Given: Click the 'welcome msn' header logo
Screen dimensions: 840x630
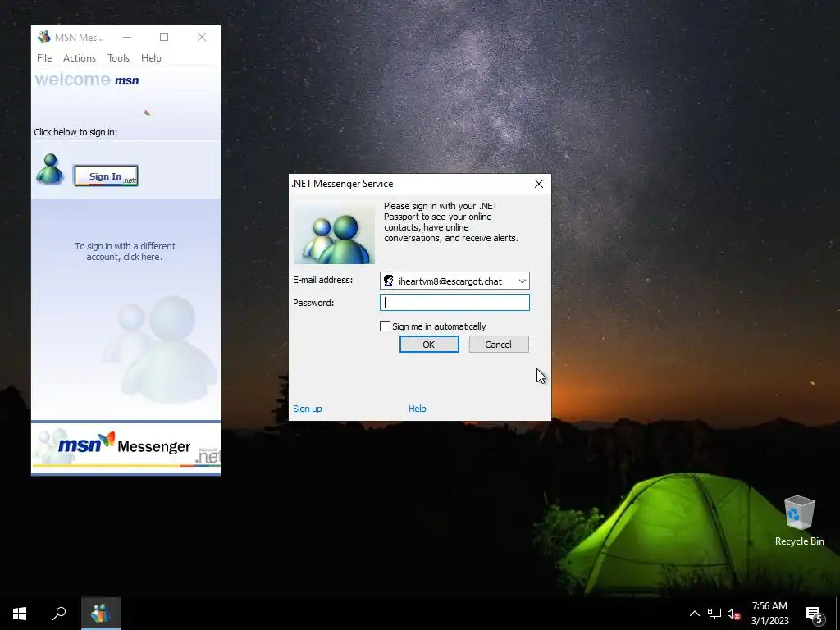Looking at the screenshot, I should point(87,80).
